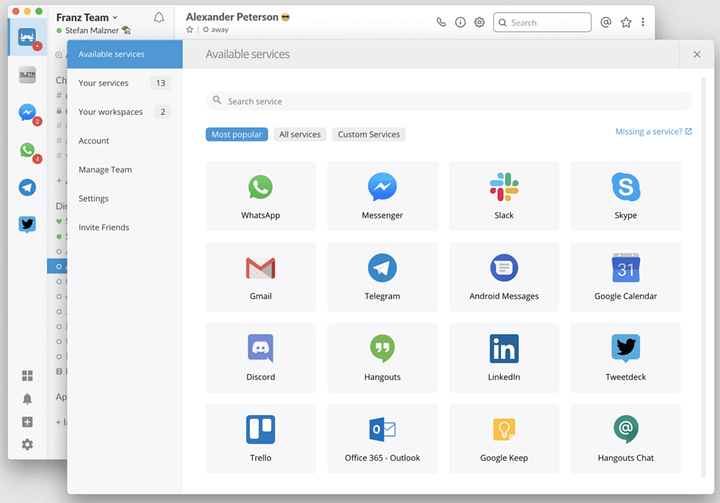Screen dimensions: 720x503
Task: Select the Telegram service tile
Action: pyautogui.click(x=382, y=277)
